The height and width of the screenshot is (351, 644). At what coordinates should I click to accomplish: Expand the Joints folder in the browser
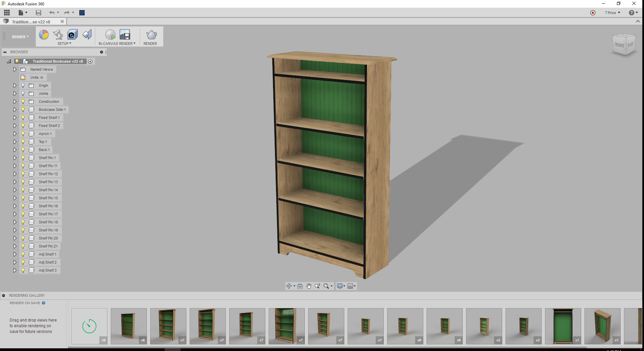click(15, 93)
